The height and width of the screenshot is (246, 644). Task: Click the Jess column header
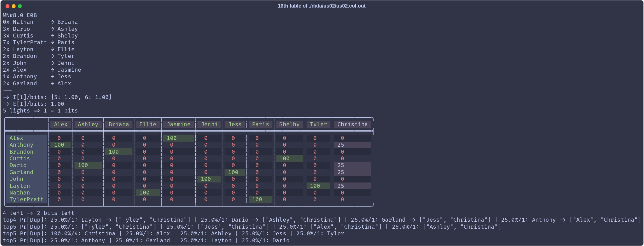click(235, 124)
